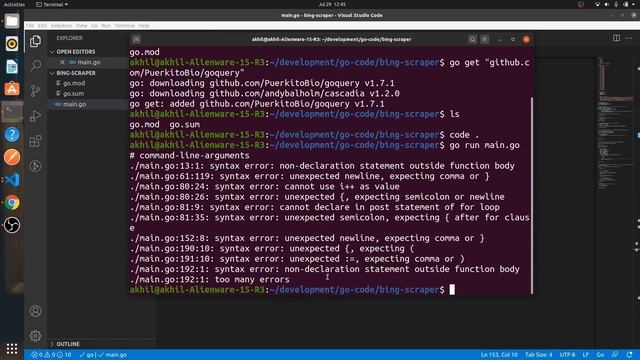The height and width of the screenshot is (360, 640).
Task: Show Applications grid in the dock
Action: click(12, 348)
